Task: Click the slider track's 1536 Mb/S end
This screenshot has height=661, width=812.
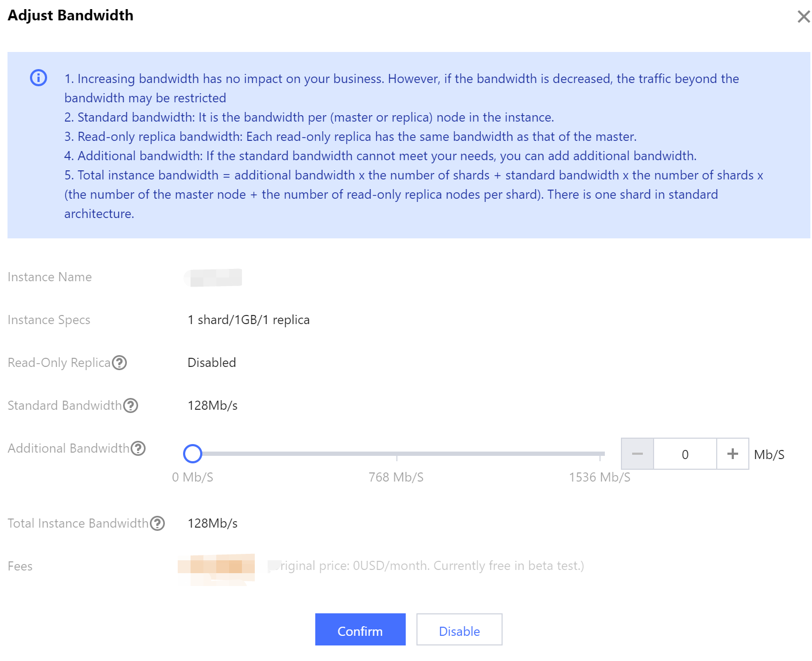Action: click(x=601, y=454)
